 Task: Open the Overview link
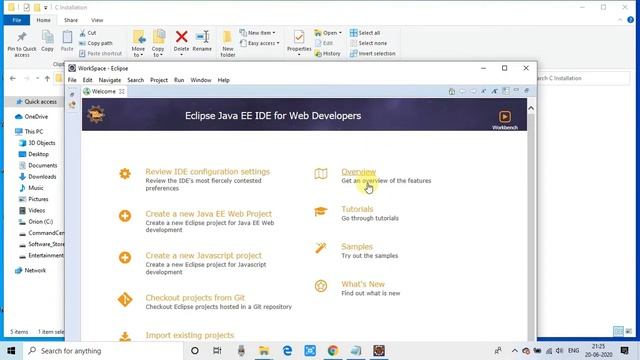click(359, 172)
